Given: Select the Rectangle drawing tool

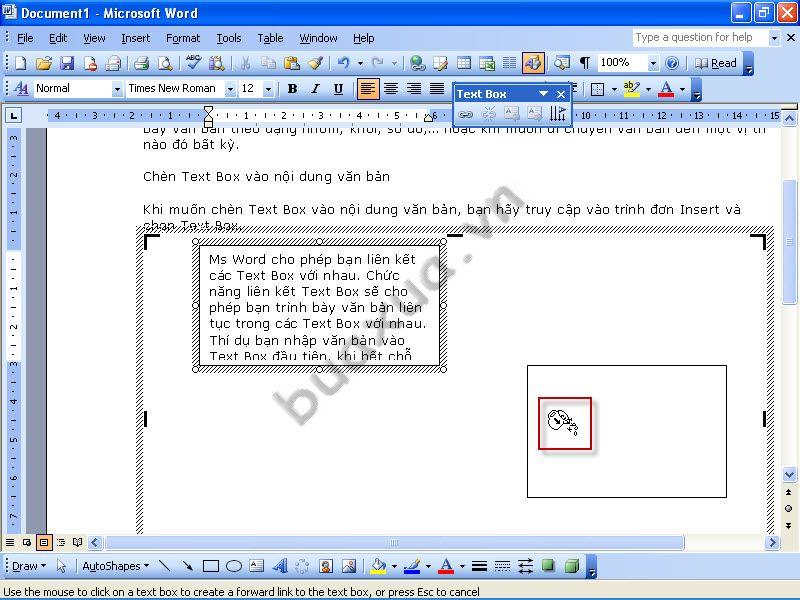Looking at the screenshot, I should click(211, 566).
